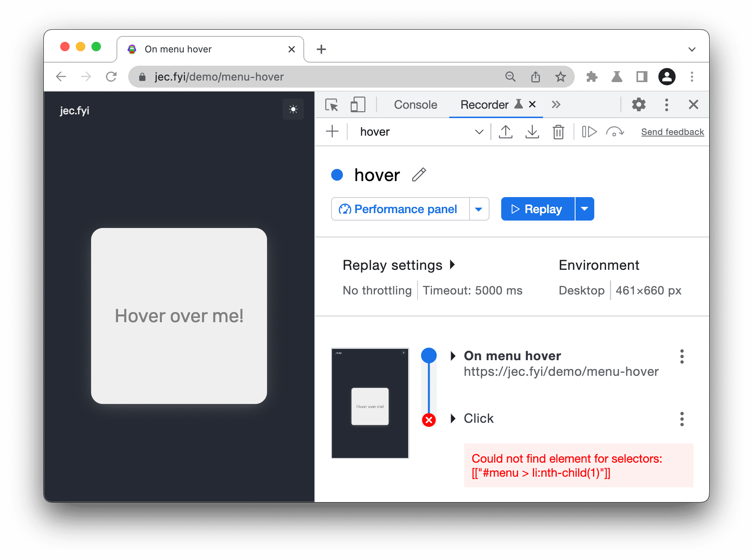Expand the Click step tree item

point(455,419)
